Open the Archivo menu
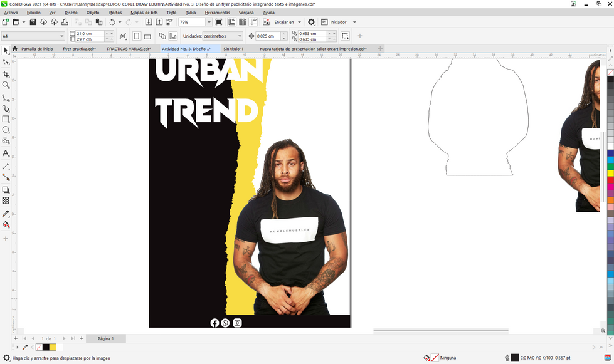This screenshot has height=364, width=614. pyautogui.click(x=11, y=13)
